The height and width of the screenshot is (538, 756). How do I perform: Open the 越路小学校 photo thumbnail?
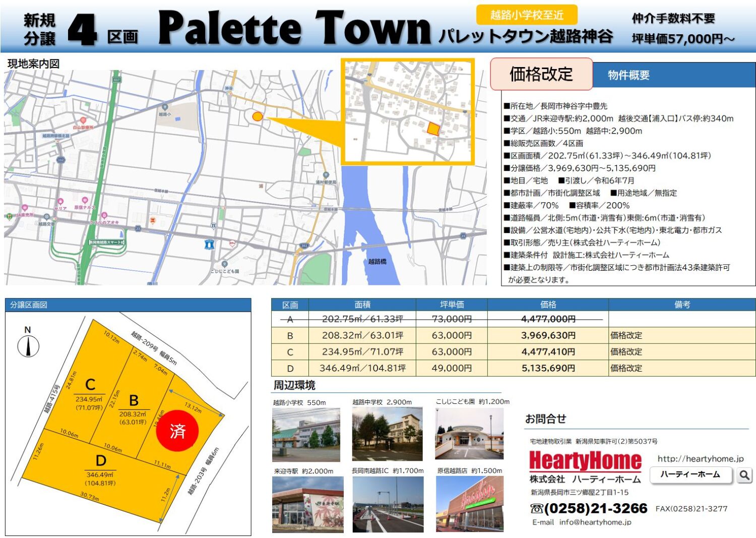tap(306, 435)
